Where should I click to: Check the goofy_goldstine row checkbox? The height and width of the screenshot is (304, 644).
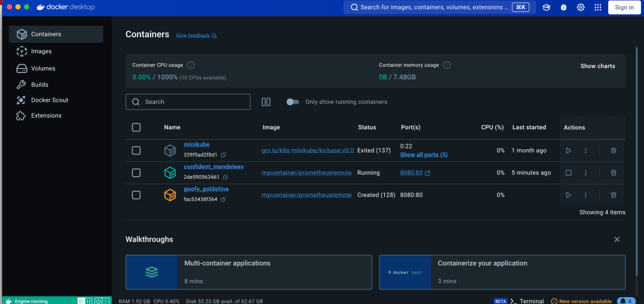[x=136, y=195]
